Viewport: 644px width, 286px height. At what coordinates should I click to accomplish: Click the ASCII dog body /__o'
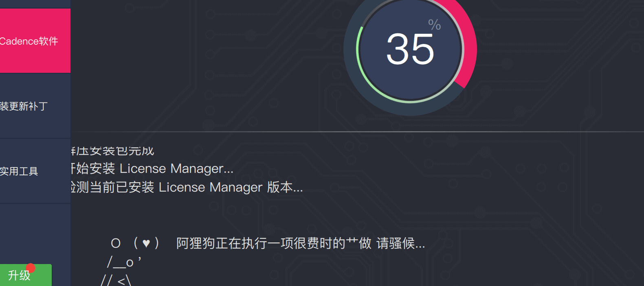(124, 262)
